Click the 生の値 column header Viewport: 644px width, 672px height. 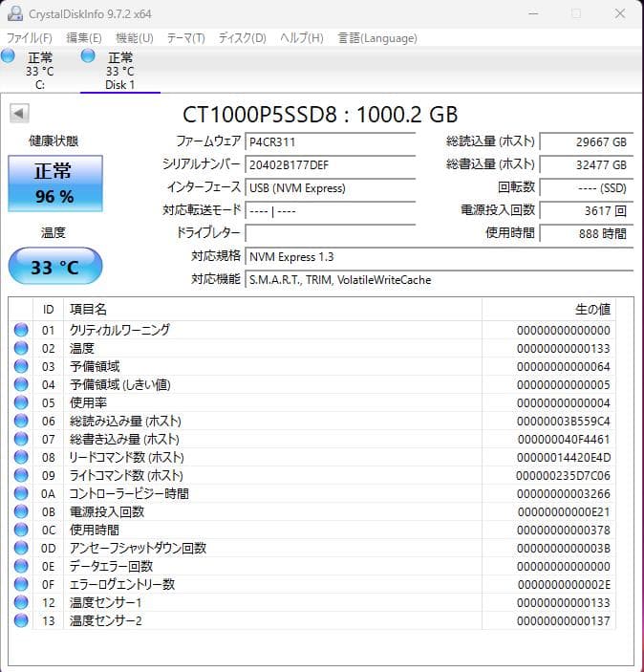click(548, 309)
